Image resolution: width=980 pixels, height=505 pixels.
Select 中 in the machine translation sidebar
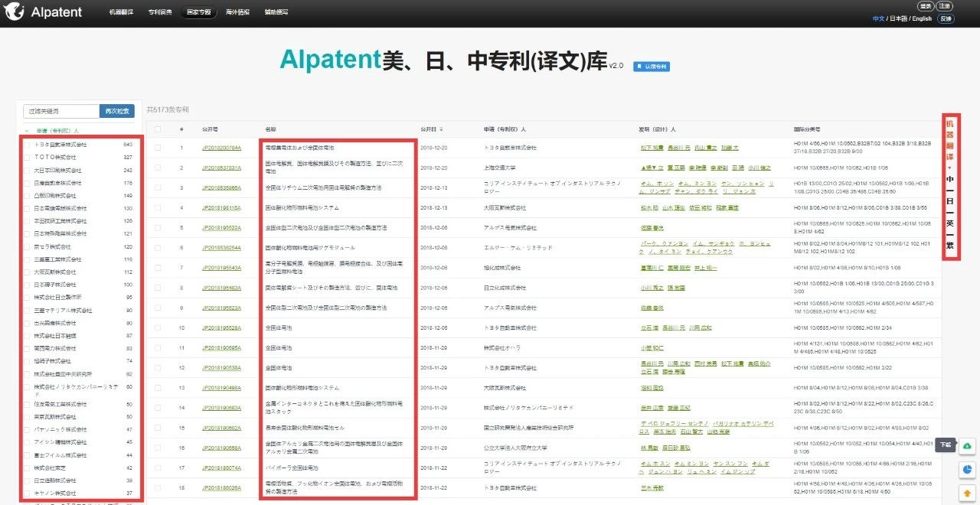tap(950, 179)
